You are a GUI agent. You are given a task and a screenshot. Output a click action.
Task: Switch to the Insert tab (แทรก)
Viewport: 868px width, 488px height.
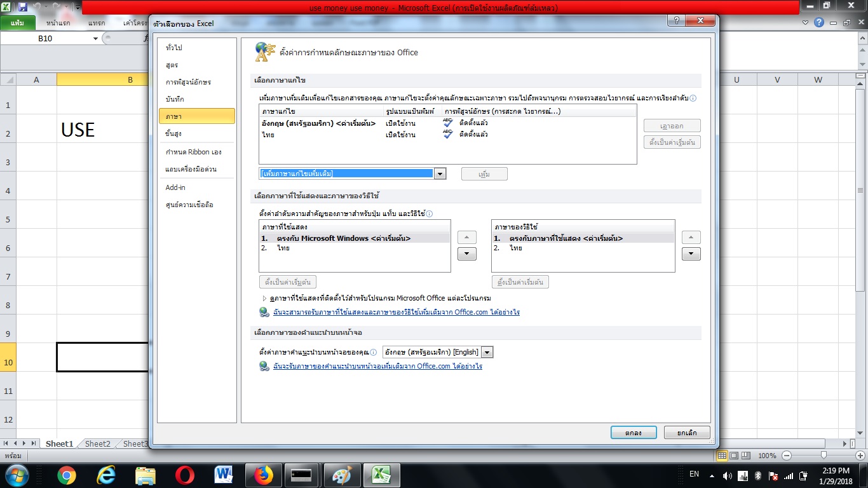(97, 23)
